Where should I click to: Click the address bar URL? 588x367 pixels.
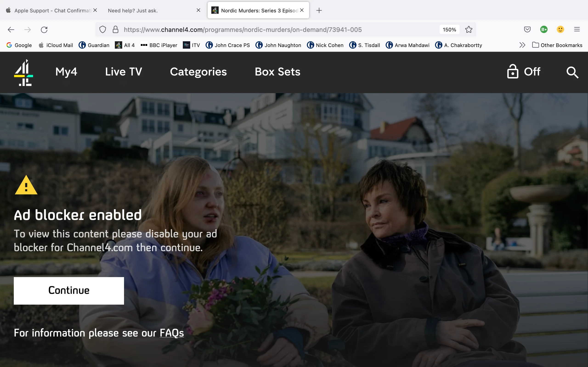pyautogui.click(x=243, y=30)
